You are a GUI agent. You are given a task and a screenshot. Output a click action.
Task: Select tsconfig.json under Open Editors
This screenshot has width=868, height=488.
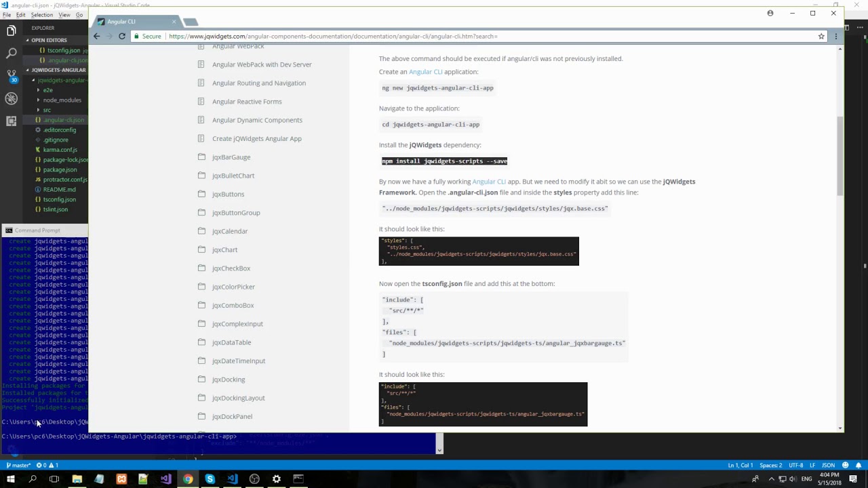[x=64, y=50]
